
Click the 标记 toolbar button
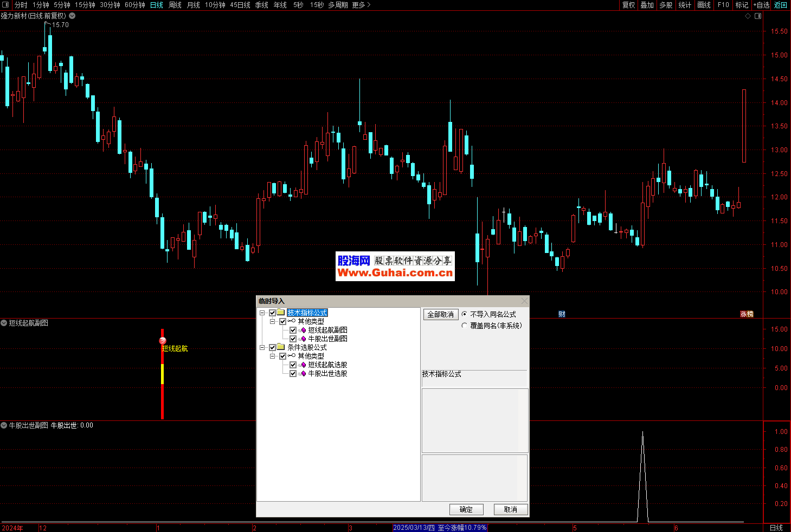point(742,5)
